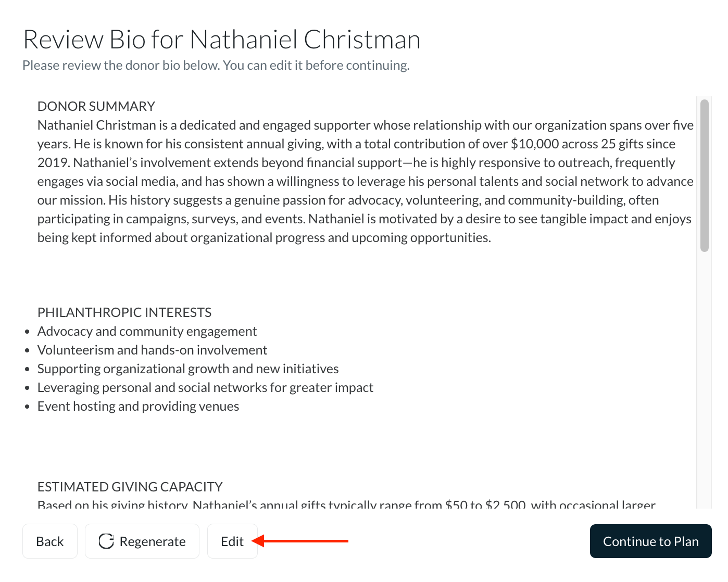Click inside the donor summary paragraph
This screenshot has width=728, height=582.
click(x=366, y=181)
